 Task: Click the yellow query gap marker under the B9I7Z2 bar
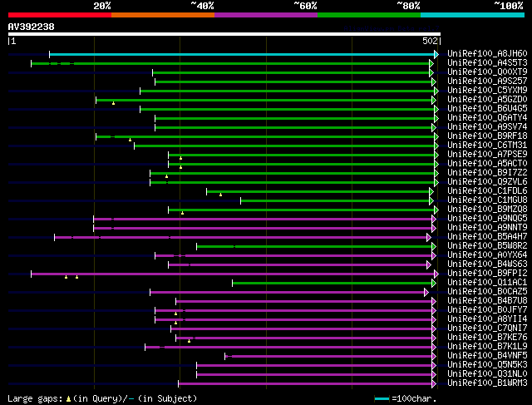[166, 176]
